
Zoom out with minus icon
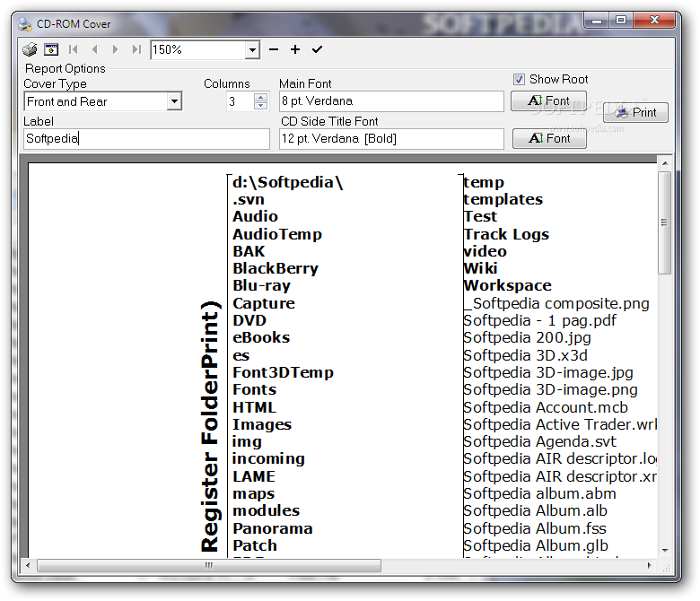[x=274, y=49]
